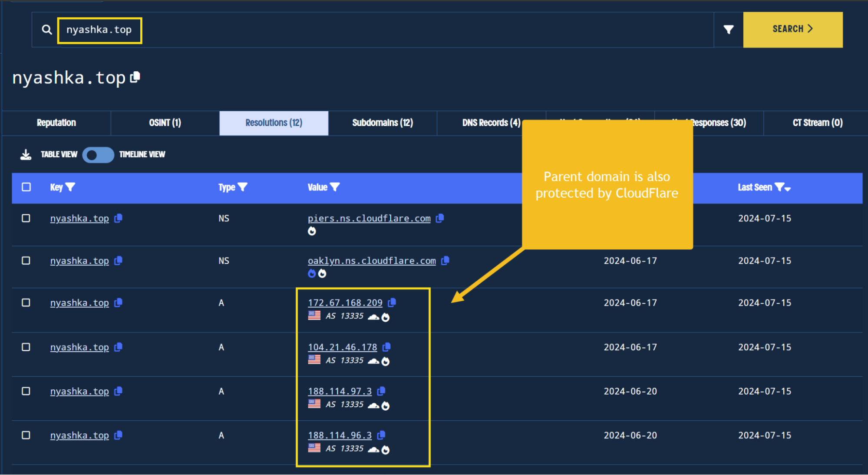Viewport: 868px width, 475px height.
Task: Select the oaklyn.ns.cloudflare.com row checkbox
Action: coord(26,261)
